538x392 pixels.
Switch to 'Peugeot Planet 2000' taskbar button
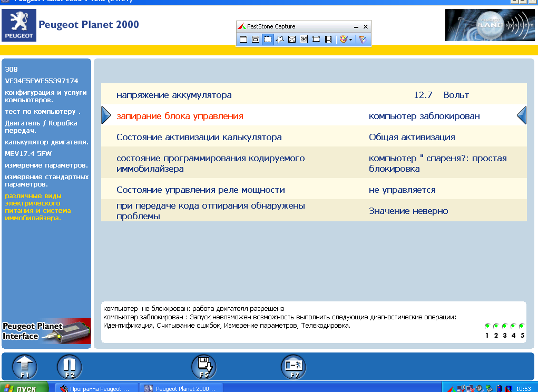tap(182, 388)
